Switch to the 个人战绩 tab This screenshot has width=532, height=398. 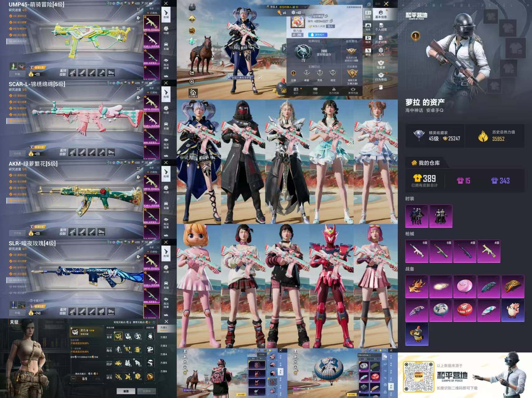(x=381, y=27)
